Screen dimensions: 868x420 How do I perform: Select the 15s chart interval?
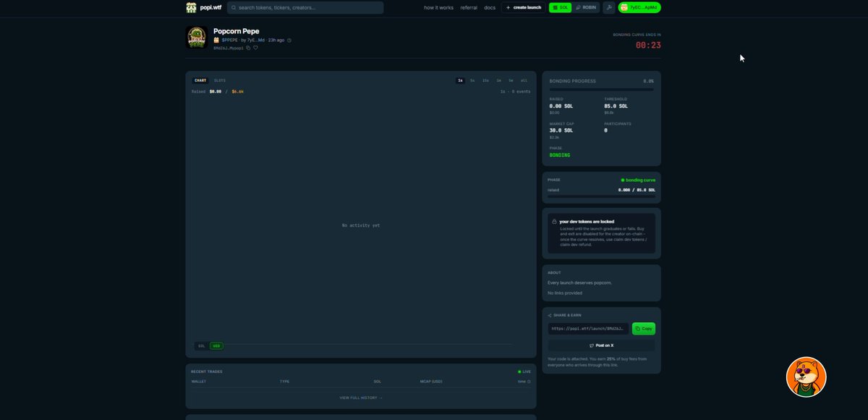coord(485,80)
